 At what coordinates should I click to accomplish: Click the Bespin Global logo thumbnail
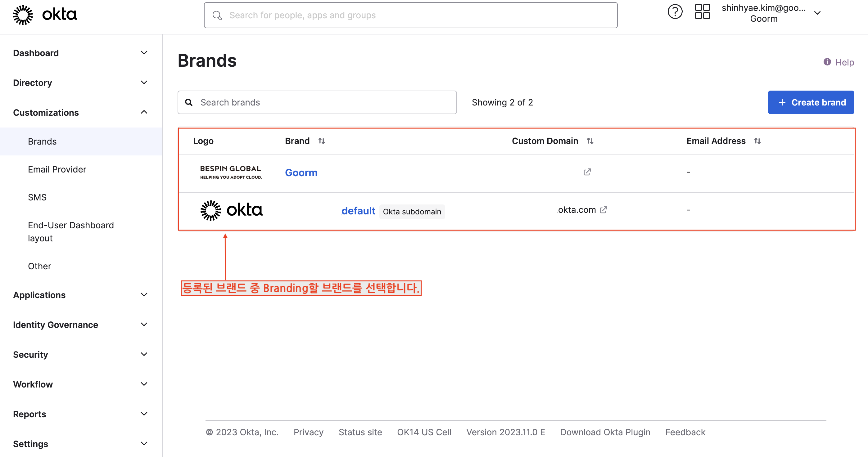point(231,172)
